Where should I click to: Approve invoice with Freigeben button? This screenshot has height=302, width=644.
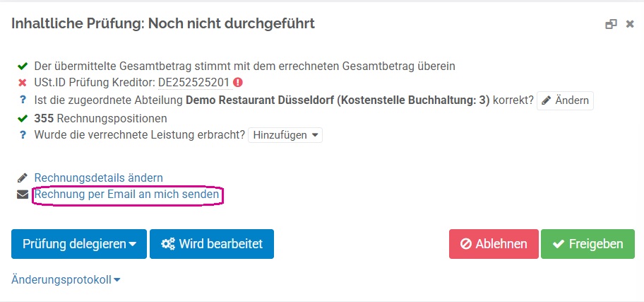(x=588, y=244)
